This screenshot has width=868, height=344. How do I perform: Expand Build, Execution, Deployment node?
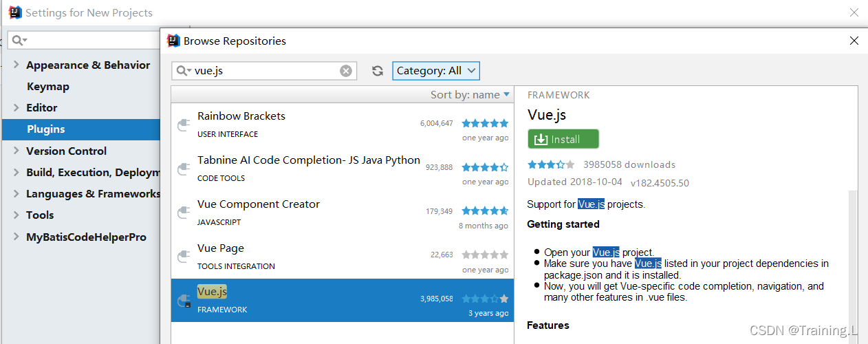(17, 172)
